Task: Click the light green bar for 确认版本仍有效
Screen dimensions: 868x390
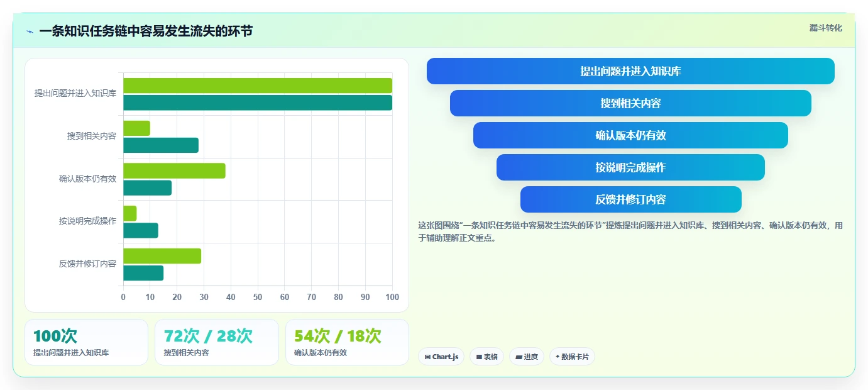Action: tap(174, 170)
